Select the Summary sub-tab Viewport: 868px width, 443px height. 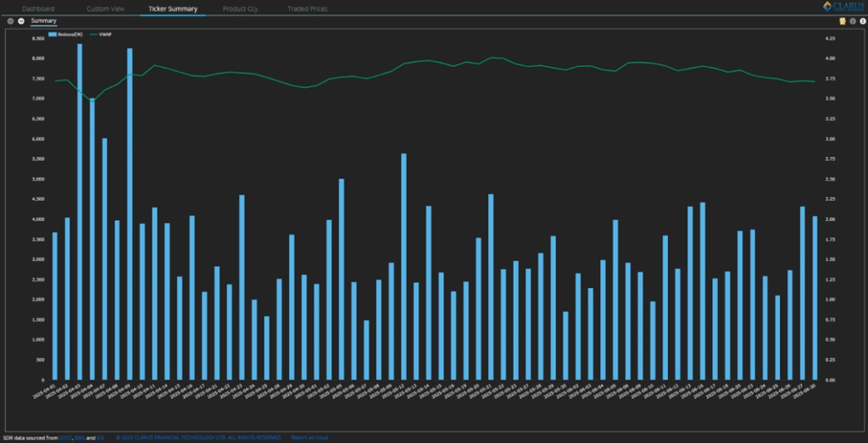point(43,19)
